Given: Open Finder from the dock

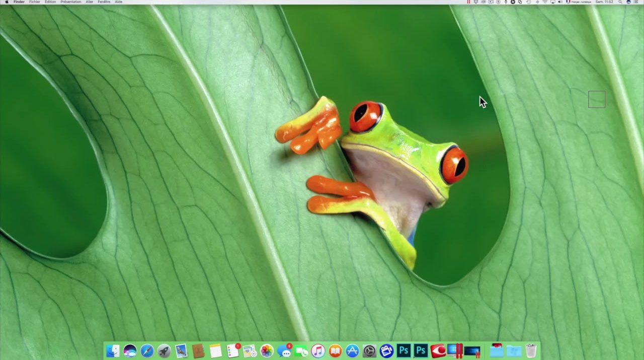Looking at the screenshot, I should pos(113,351).
